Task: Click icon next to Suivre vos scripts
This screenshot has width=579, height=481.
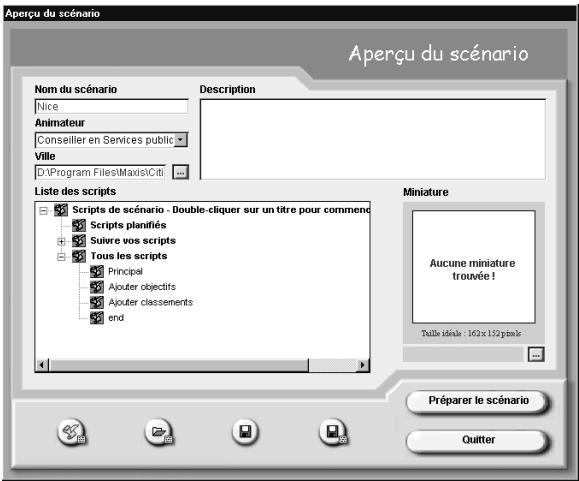Action: pyautogui.click(x=79, y=241)
